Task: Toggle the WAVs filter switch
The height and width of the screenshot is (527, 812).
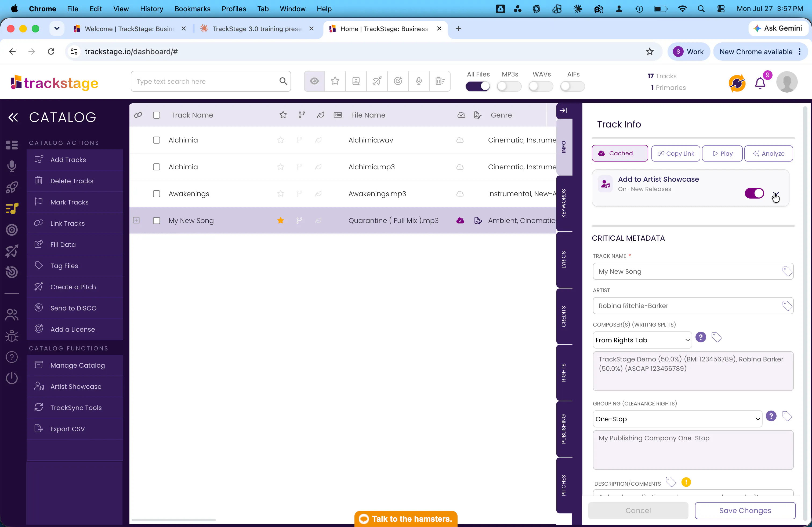Action: tap(541, 86)
